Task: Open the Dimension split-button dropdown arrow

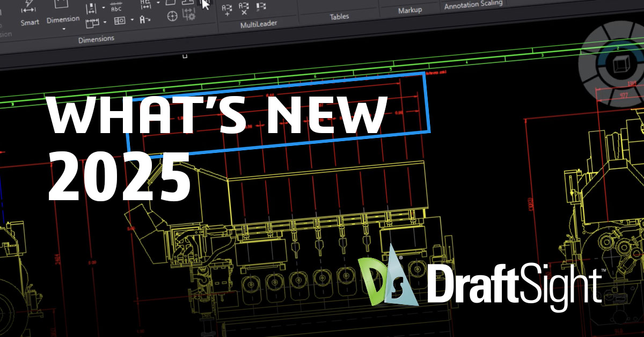Action: click(63, 29)
